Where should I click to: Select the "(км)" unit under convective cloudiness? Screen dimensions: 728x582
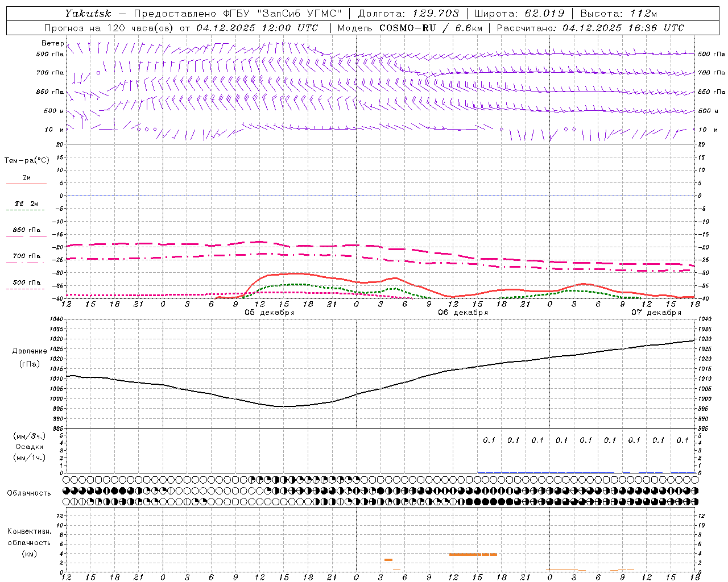[30, 554]
